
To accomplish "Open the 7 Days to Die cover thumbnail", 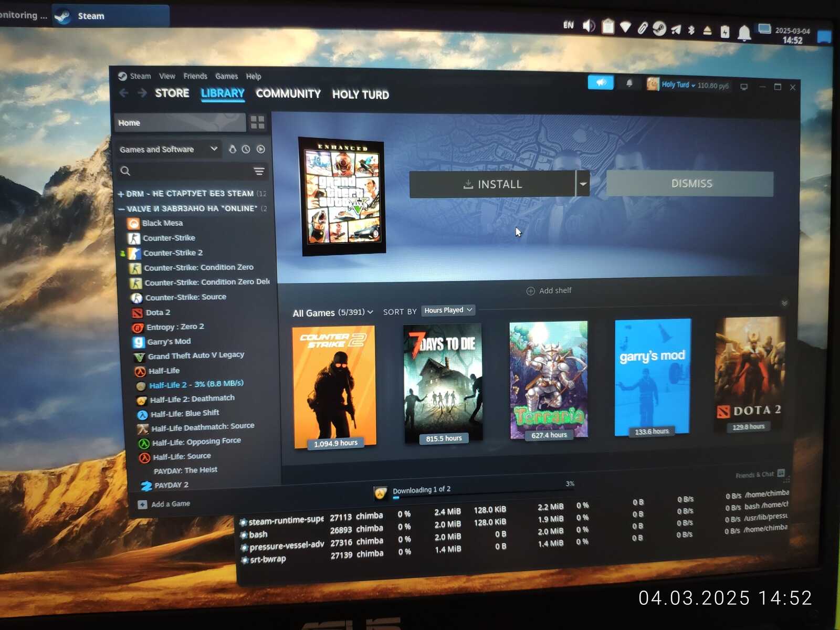I will [x=443, y=384].
